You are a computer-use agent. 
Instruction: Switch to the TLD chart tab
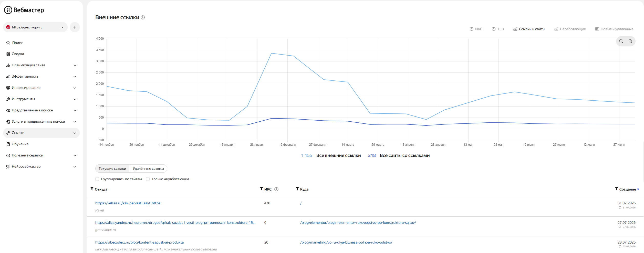(498, 29)
